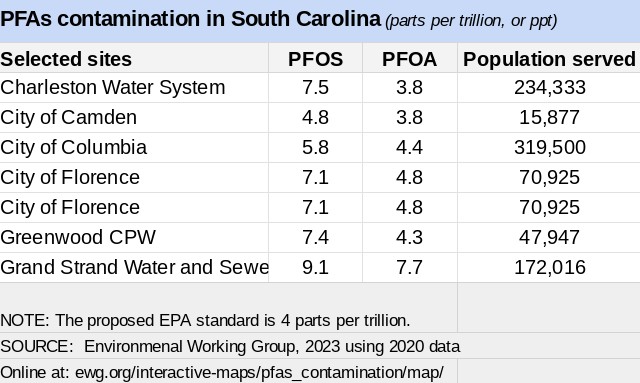The height and width of the screenshot is (383, 640).
Task: Select Greenwood CPW's PFOA value 4.3
Action: tap(410, 237)
